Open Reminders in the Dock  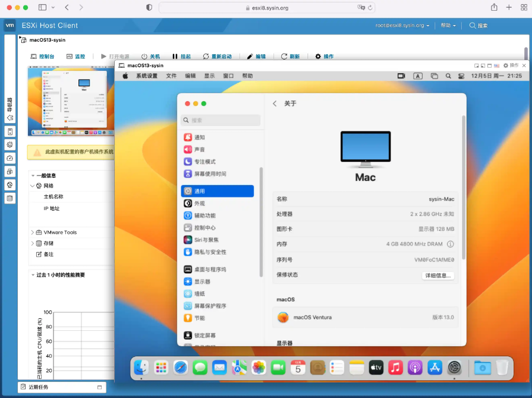[337, 368]
